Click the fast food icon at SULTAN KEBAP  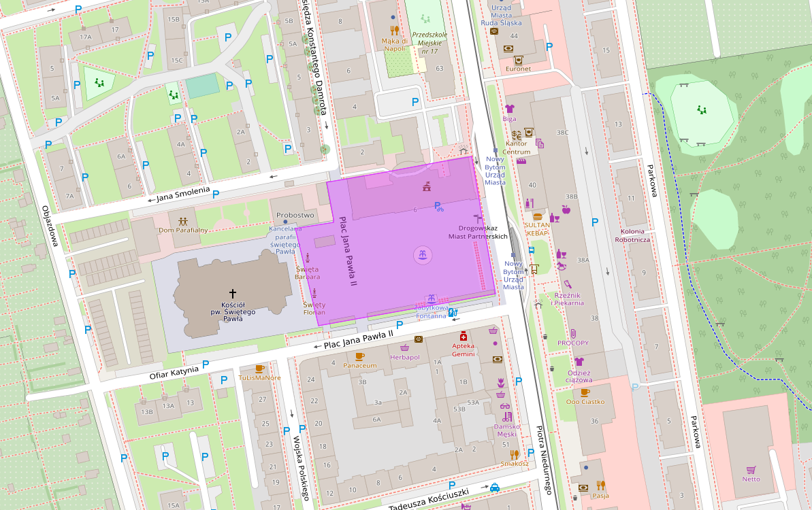tap(537, 218)
